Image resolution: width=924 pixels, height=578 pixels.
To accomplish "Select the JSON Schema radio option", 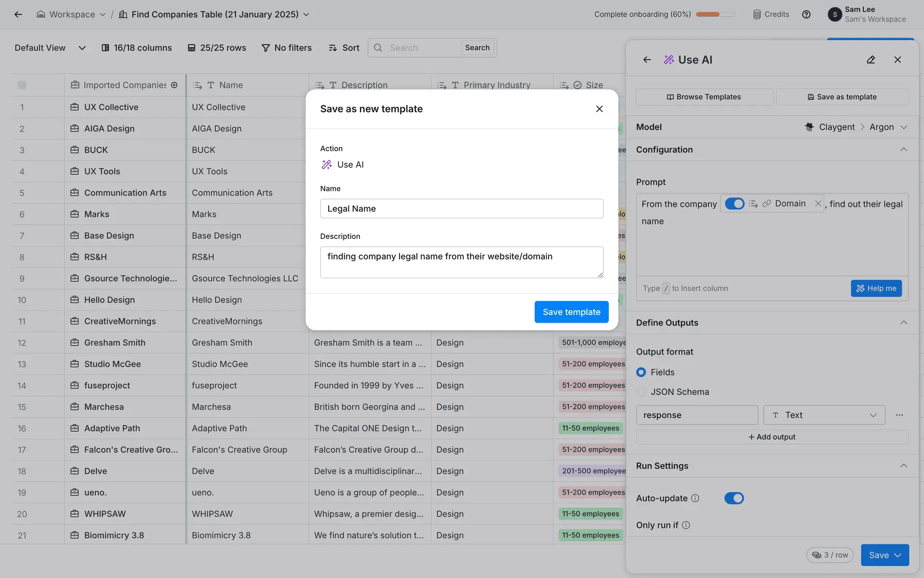I will point(641,392).
